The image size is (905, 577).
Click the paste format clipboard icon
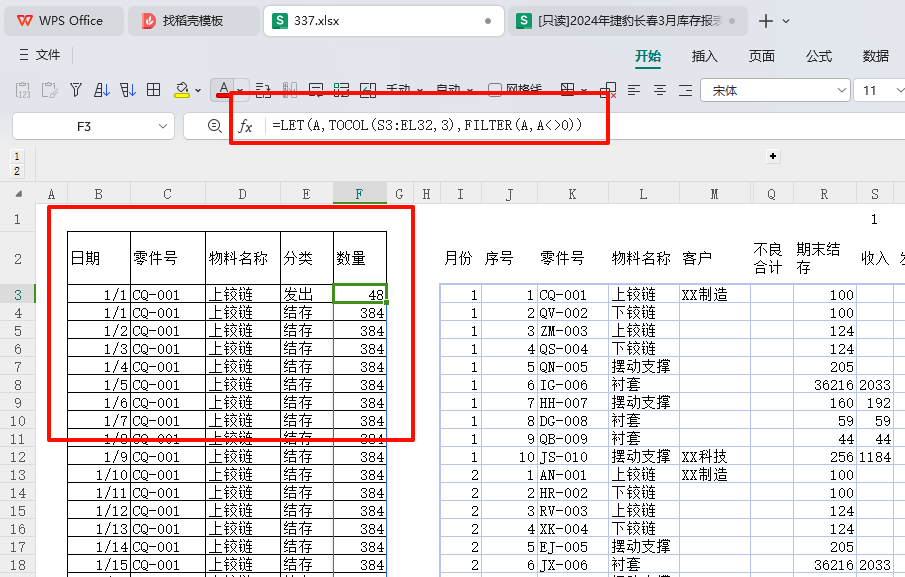point(50,90)
